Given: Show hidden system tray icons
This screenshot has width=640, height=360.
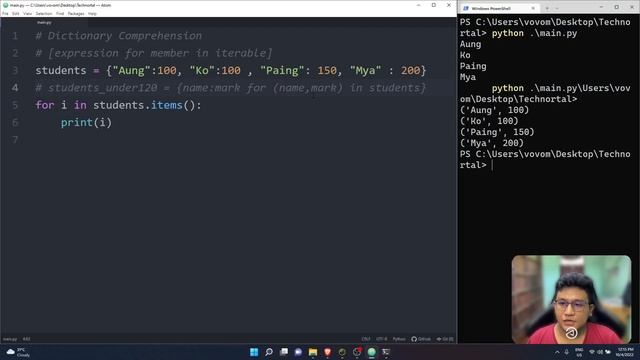Looking at the screenshot, I should (x=557, y=352).
